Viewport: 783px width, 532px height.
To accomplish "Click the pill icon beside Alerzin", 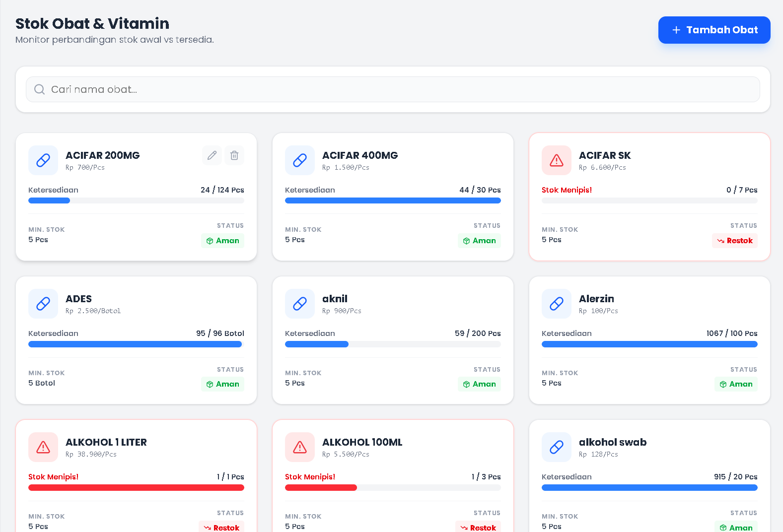I will pyautogui.click(x=557, y=304).
